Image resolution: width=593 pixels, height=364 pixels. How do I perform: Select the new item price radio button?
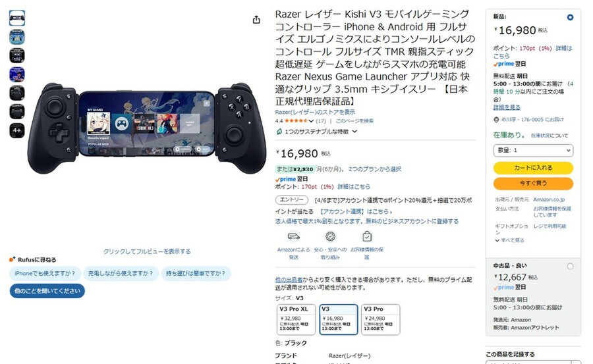570,17
